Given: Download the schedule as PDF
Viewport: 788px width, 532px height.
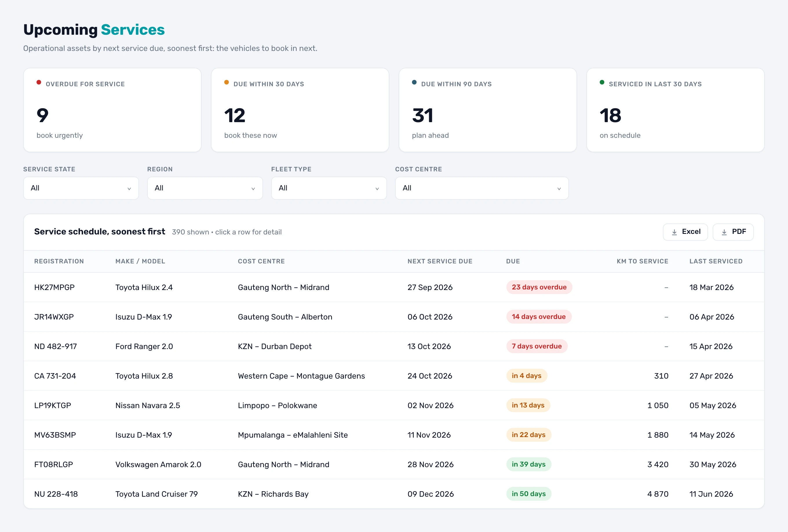Looking at the screenshot, I should (x=733, y=232).
